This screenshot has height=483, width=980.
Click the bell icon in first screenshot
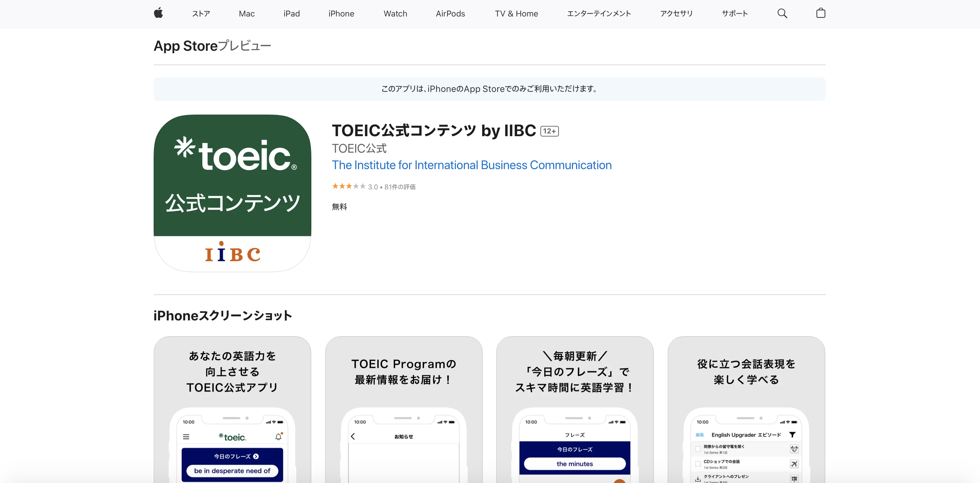pyautogui.click(x=279, y=437)
